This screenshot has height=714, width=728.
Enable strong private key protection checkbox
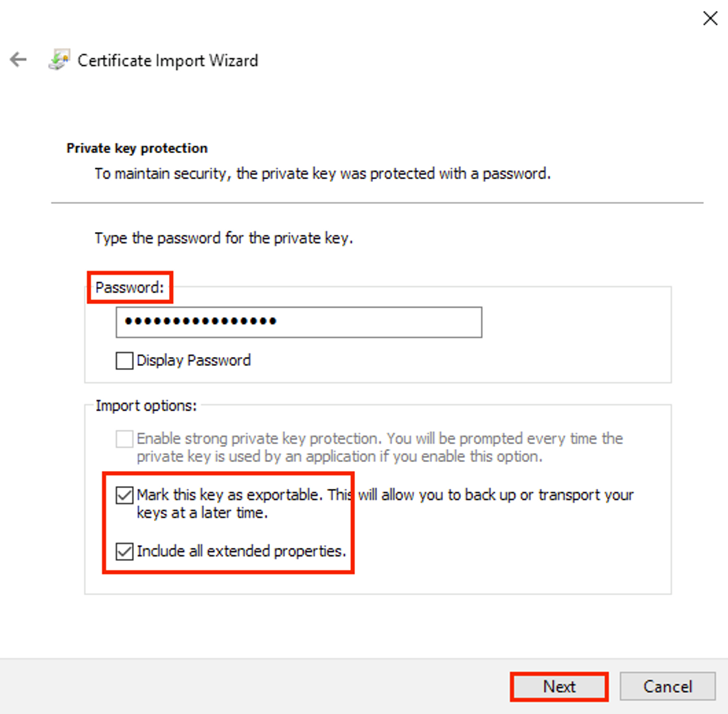pos(124,439)
